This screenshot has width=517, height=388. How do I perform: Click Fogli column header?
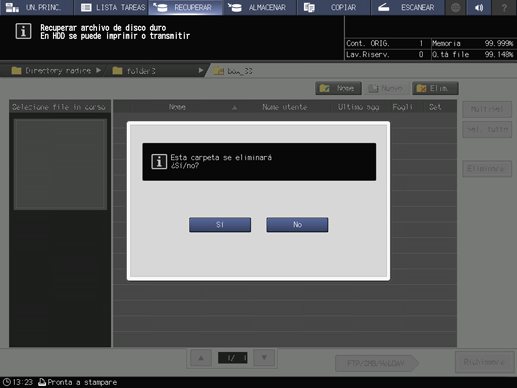click(x=403, y=107)
